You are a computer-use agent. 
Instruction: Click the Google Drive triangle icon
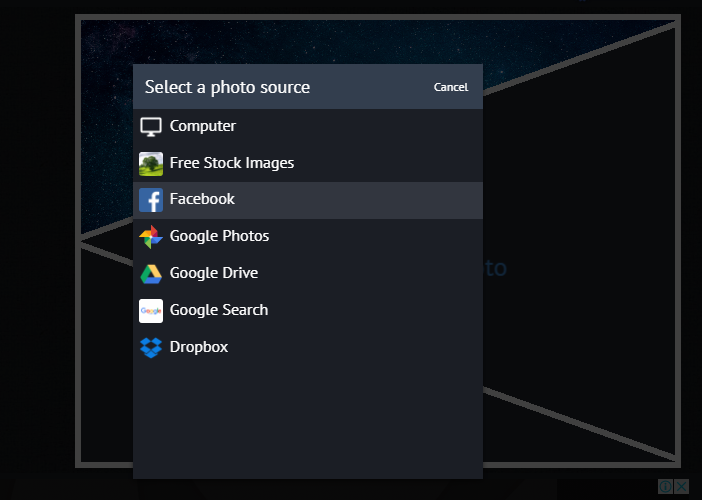pos(151,274)
